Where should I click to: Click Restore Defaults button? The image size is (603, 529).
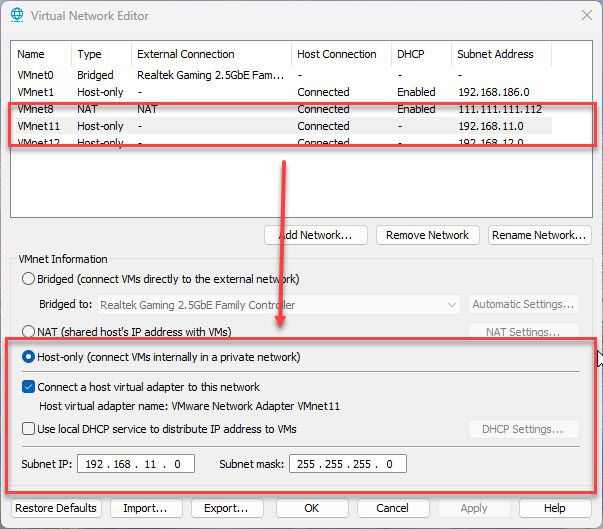(x=56, y=508)
